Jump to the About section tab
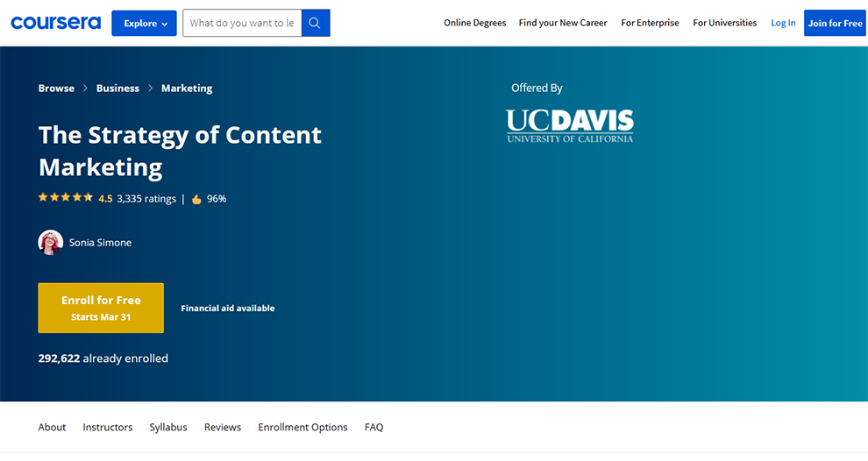 pyautogui.click(x=52, y=427)
